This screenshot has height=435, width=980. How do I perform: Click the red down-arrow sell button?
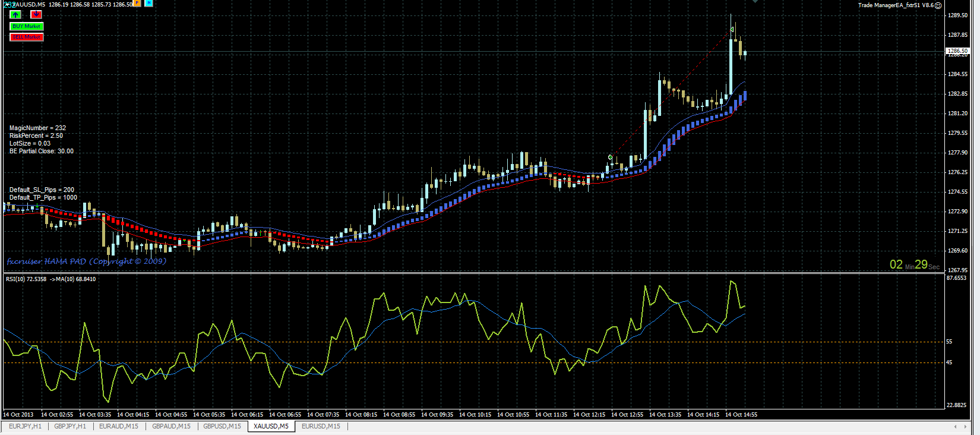[x=36, y=15]
